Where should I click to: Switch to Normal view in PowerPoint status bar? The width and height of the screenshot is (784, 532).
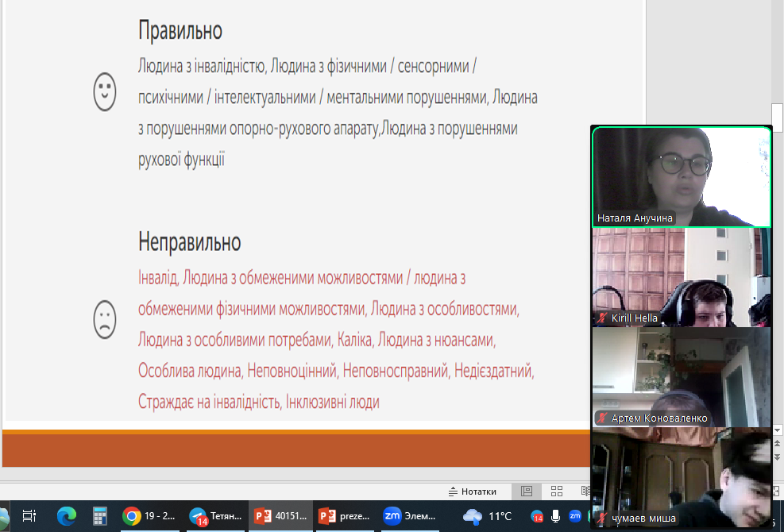pos(527,492)
